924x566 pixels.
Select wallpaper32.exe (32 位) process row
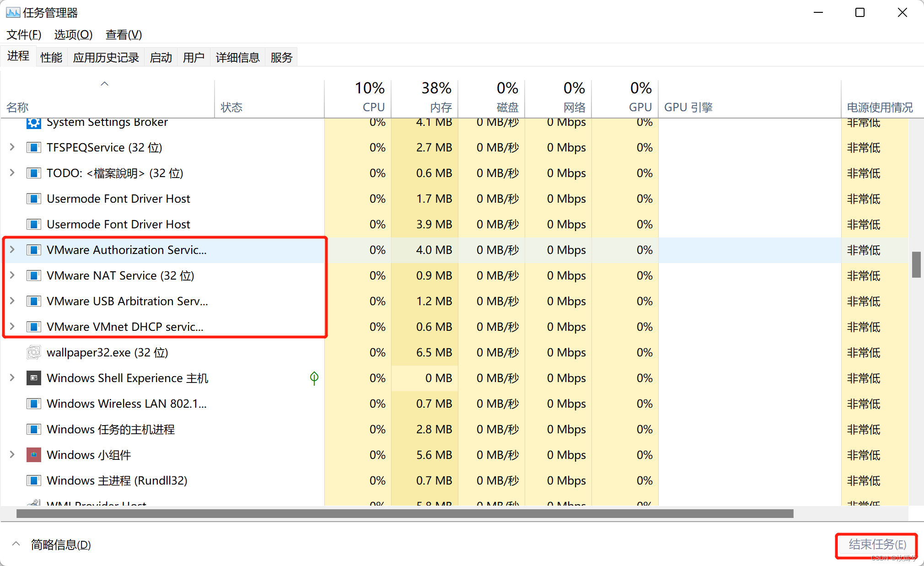click(455, 352)
